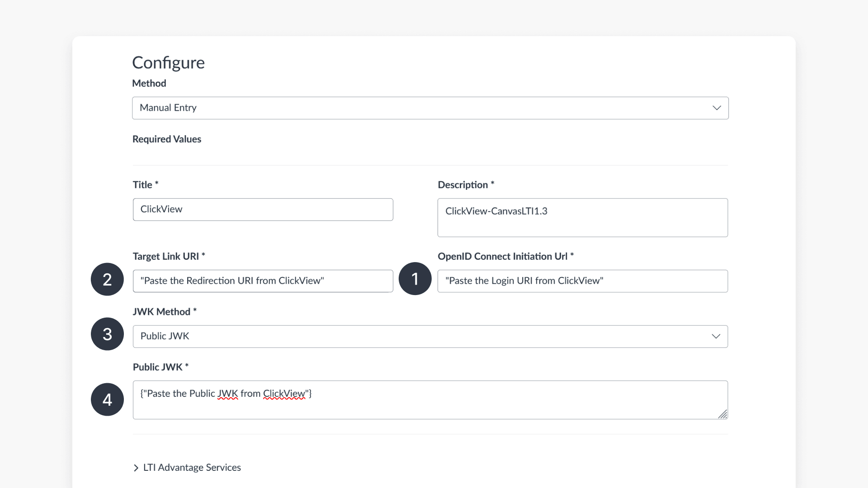Expand the LTI Advantage Services section
This screenshot has width=868, height=488.
pyautogui.click(x=192, y=467)
